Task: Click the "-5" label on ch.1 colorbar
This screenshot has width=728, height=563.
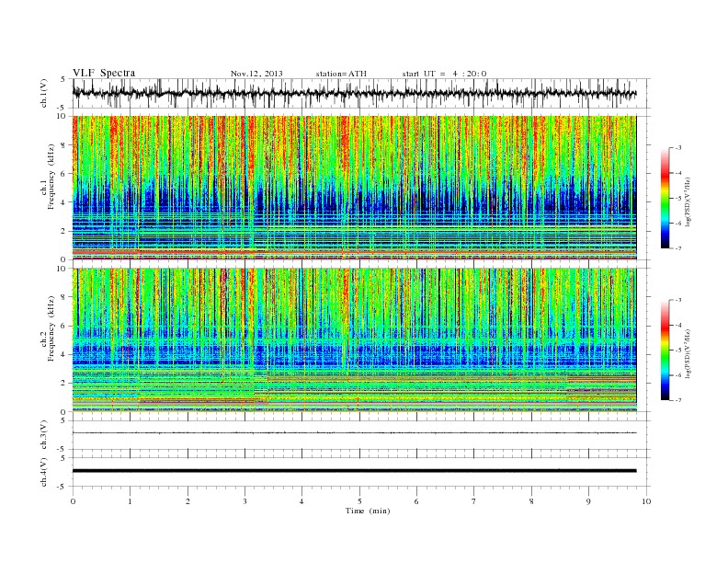Action: [678, 199]
